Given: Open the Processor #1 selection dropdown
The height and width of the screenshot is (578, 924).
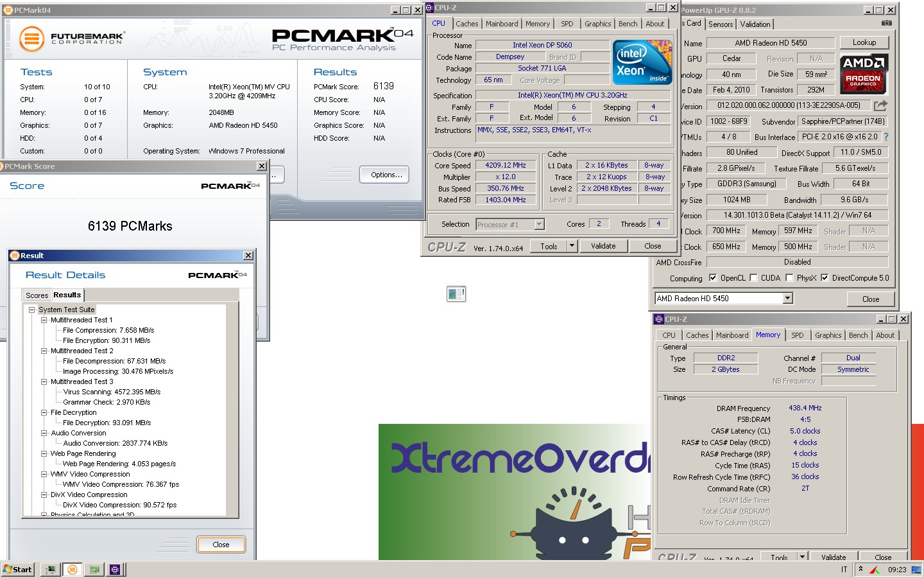Looking at the screenshot, I should 539,224.
